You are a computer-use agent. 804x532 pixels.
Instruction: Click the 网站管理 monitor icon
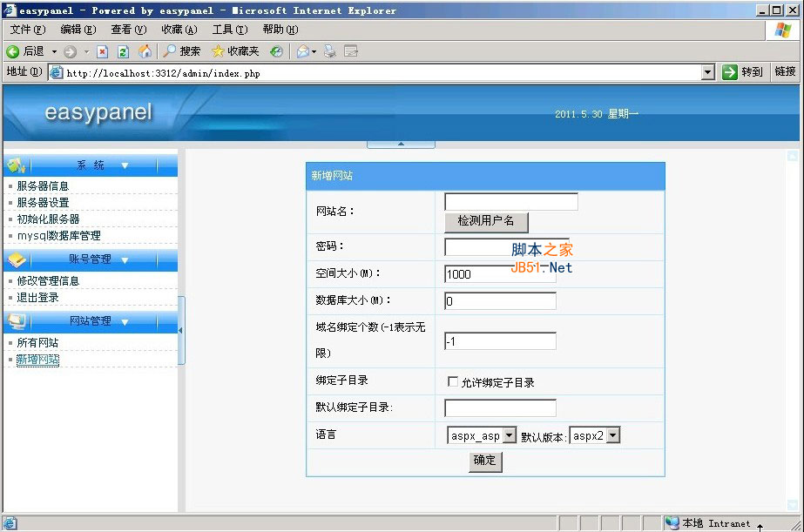pyautogui.click(x=17, y=320)
